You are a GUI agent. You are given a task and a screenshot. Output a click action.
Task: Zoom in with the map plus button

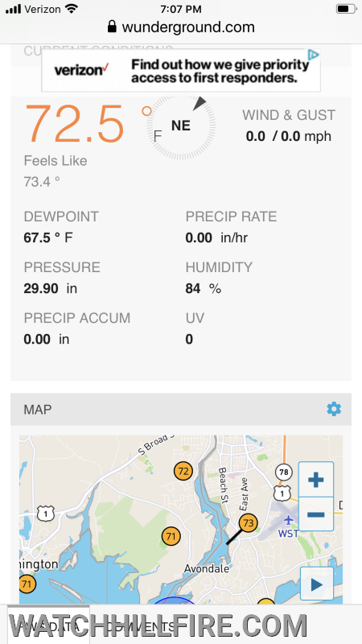click(x=315, y=480)
